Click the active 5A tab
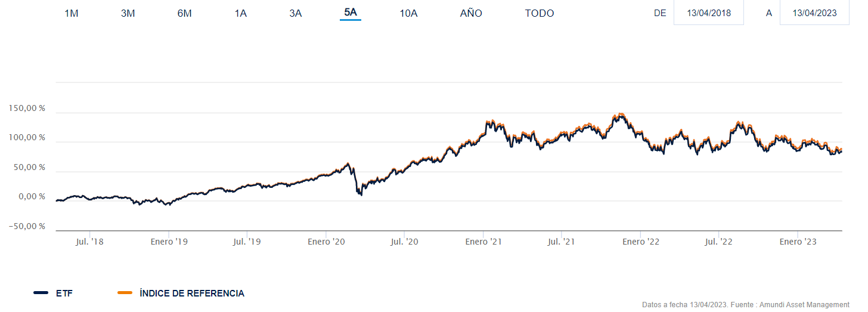868x312 pixels. tap(351, 13)
